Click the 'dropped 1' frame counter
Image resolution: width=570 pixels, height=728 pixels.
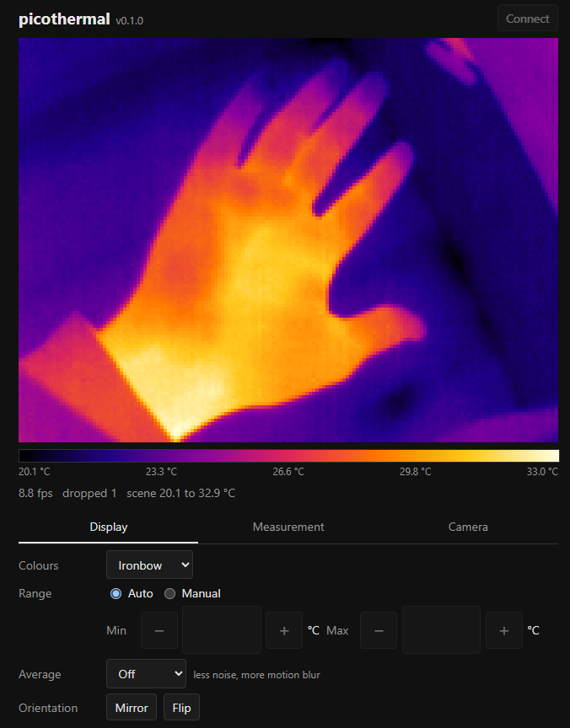(x=89, y=493)
